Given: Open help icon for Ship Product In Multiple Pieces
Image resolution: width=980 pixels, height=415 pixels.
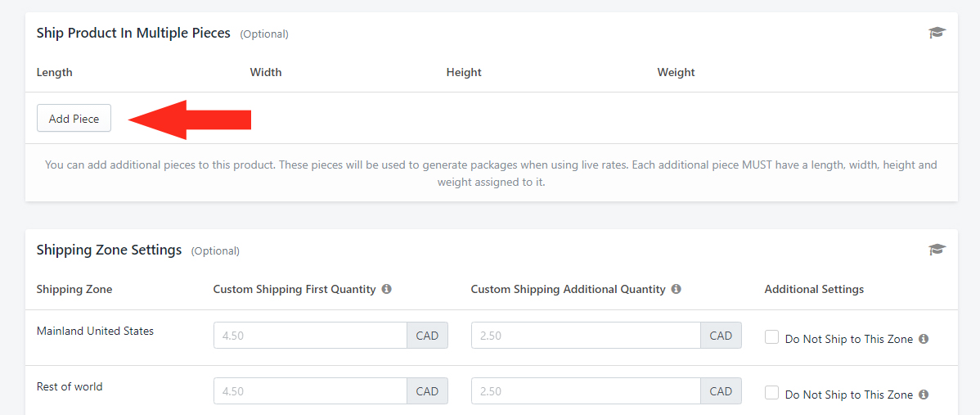Looking at the screenshot, I should click(x=937, y=33).
